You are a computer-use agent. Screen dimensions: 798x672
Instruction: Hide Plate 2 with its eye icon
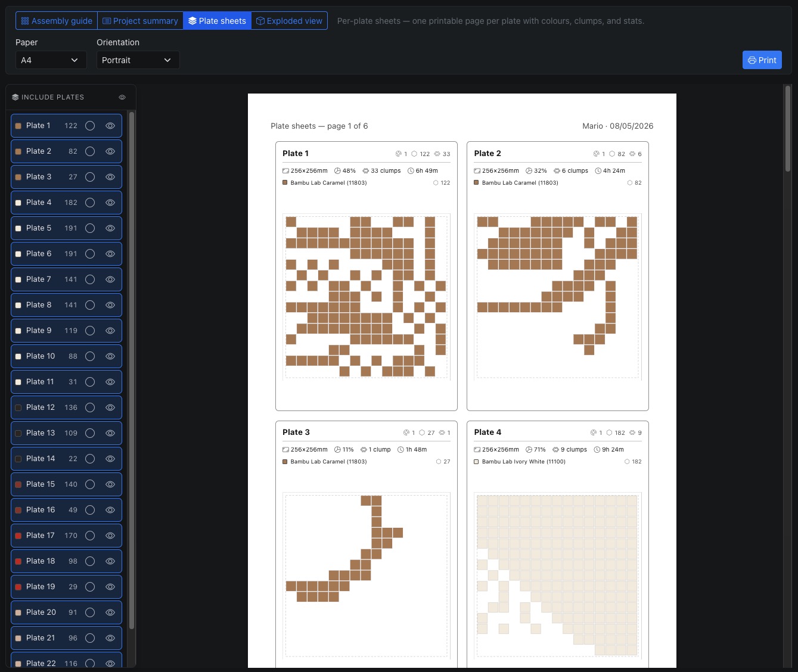[110, 151]
